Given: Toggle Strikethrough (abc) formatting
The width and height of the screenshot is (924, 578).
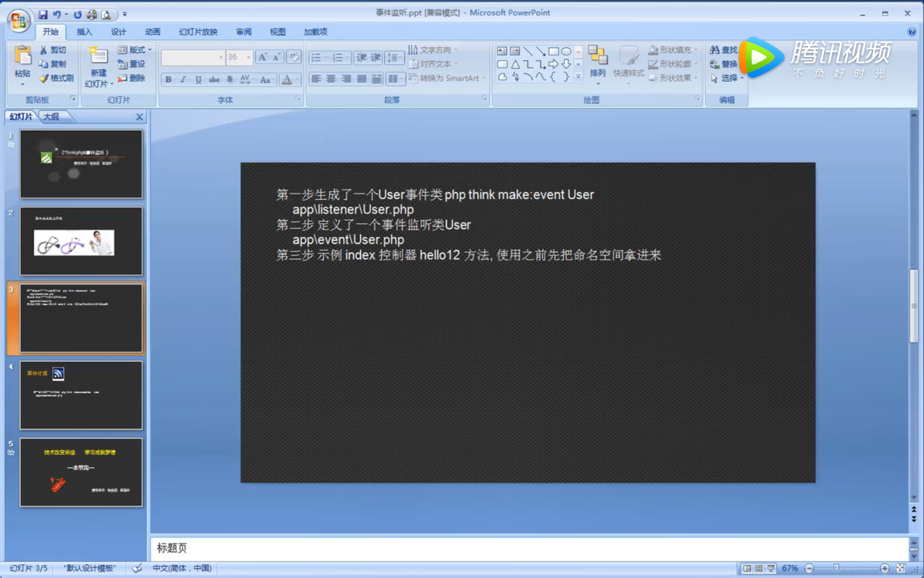Looking at the screenshot, I should pos(214,79).
